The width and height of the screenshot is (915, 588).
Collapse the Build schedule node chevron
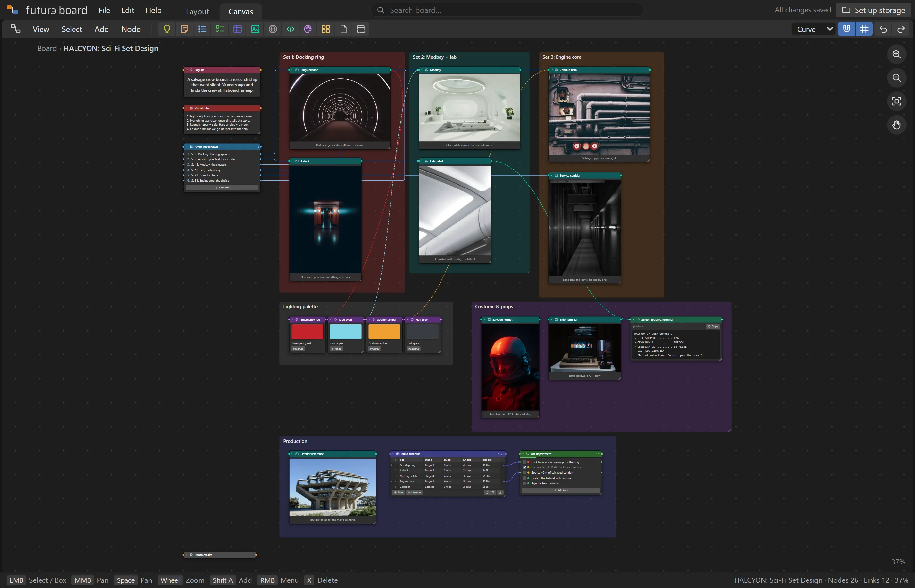pos(393,454)
